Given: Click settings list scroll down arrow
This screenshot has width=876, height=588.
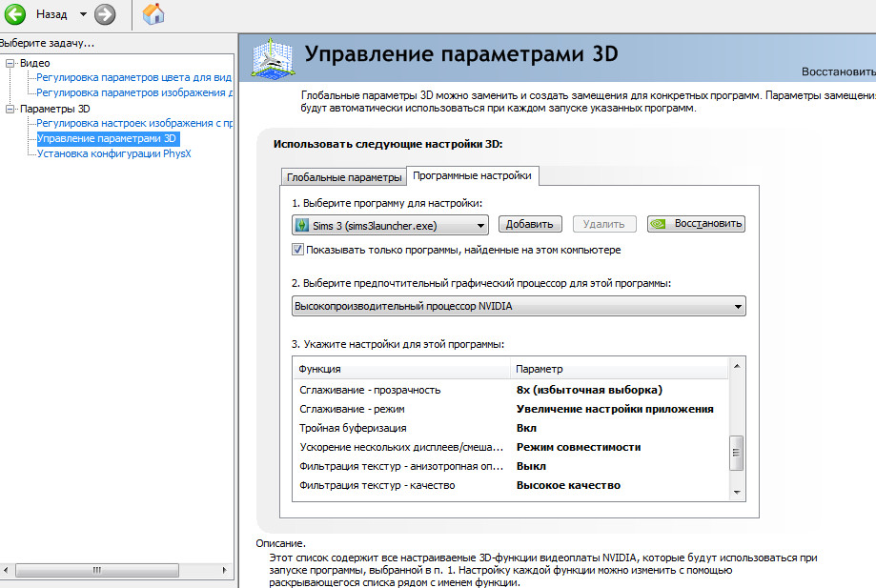Looking at the screenshot, I should [737, 492].
